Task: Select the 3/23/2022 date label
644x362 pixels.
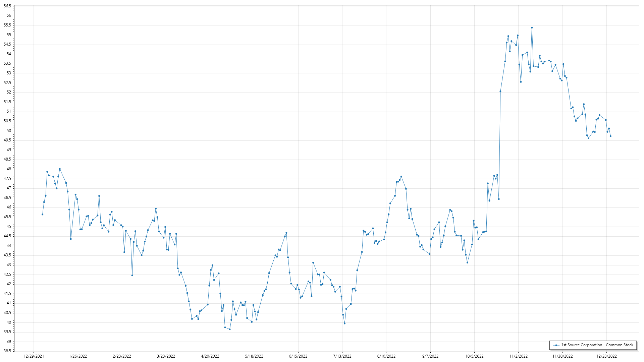Action: (x=166, y=356)
